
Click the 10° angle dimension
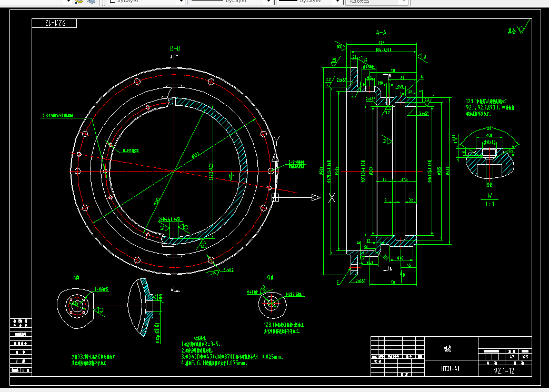click(x=231, y=175)
